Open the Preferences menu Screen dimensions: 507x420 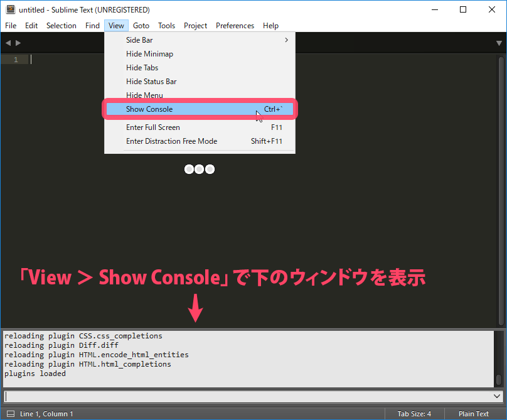coord(235,26)
